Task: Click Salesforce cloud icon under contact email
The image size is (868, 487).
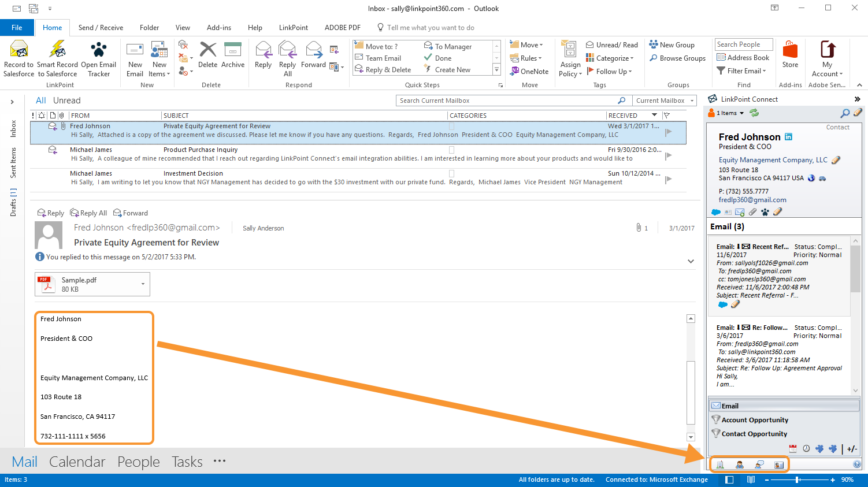Action: coord(716,212)
